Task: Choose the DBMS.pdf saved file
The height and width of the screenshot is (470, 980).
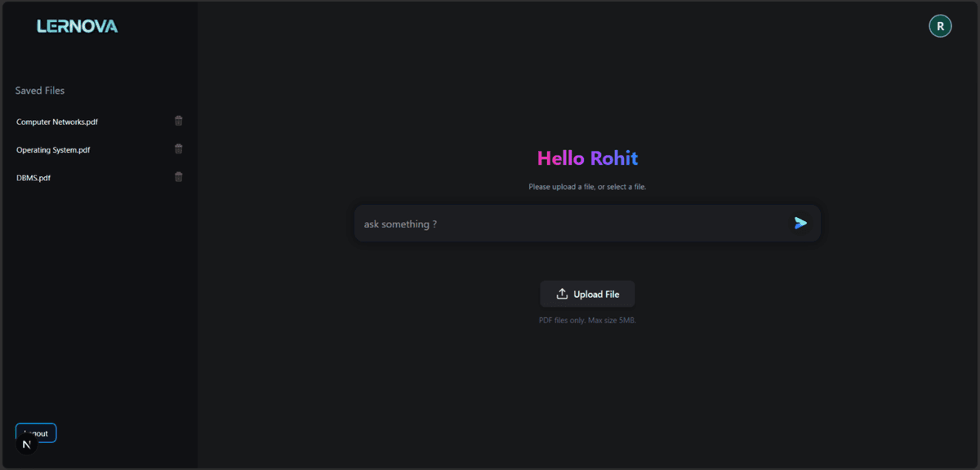Action: tap(33, 178)
